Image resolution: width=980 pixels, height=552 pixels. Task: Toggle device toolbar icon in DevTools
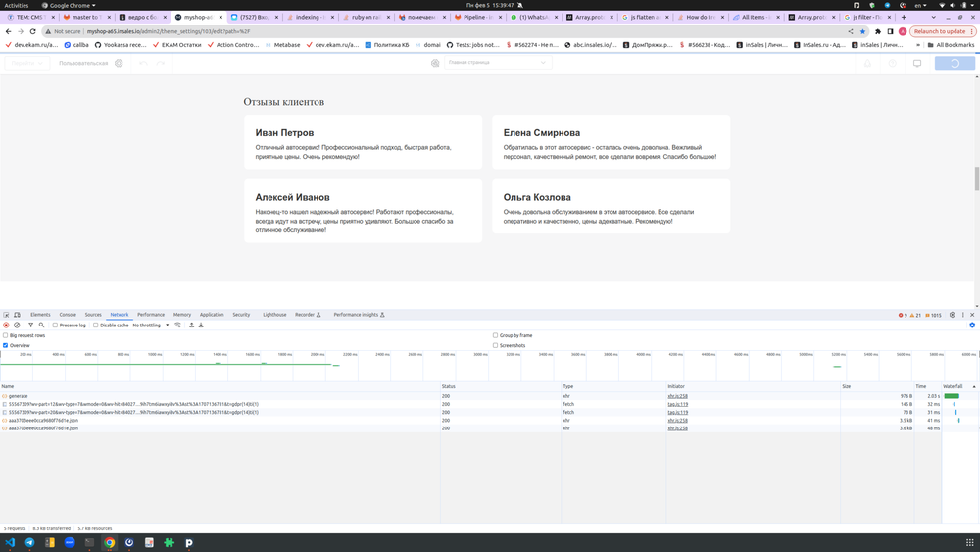[x=18, y=315]
